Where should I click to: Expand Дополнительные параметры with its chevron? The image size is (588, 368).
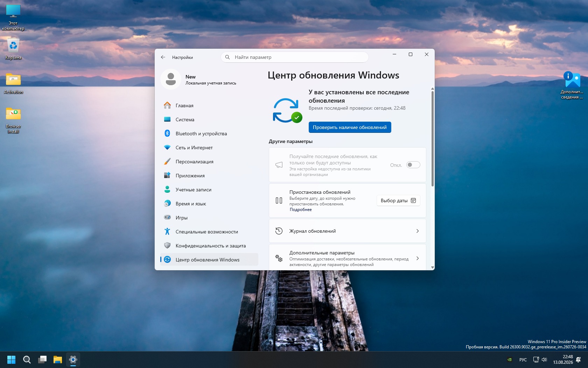pos(418,258)
